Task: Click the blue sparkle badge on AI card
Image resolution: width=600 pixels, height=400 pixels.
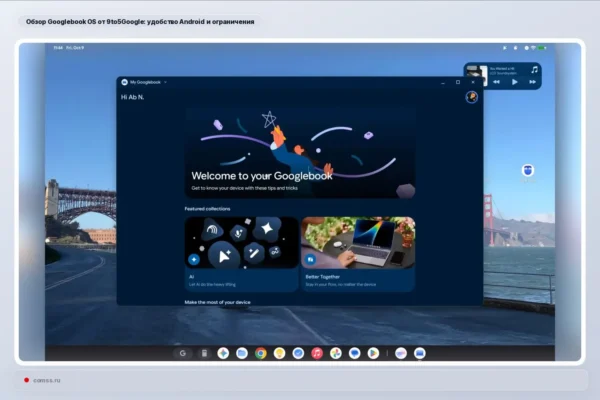Action: pyautogui.click(x=194, y=260)
